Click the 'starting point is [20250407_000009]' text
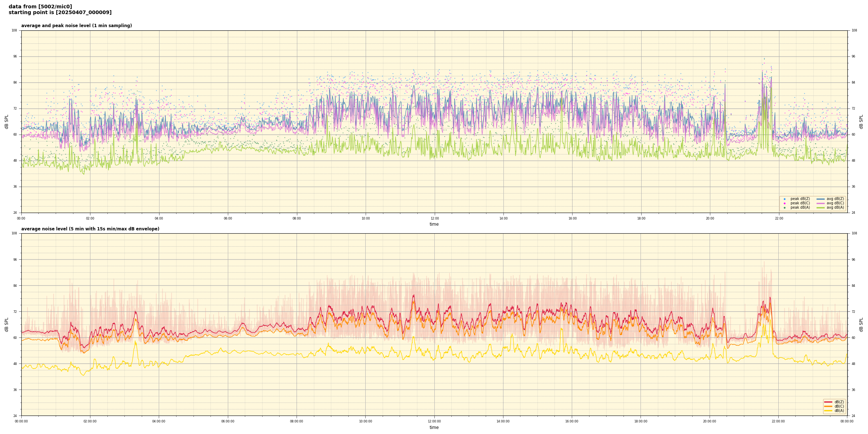Image resolution: width=868 pixels, height=434 pixels. pyautogui.click(x=60, y=13)
